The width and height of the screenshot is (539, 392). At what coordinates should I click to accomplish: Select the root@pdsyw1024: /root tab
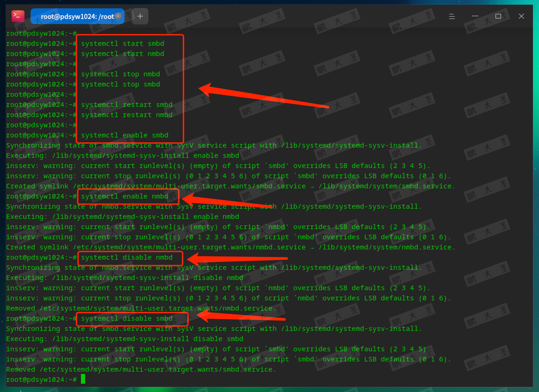[76, 16]
